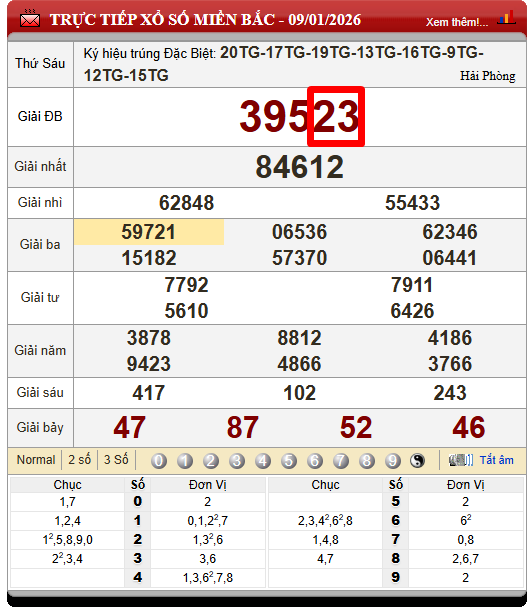Click third prize number 62346
The height and width of the screenshot is (607, 532).
[x=450, y=232]
